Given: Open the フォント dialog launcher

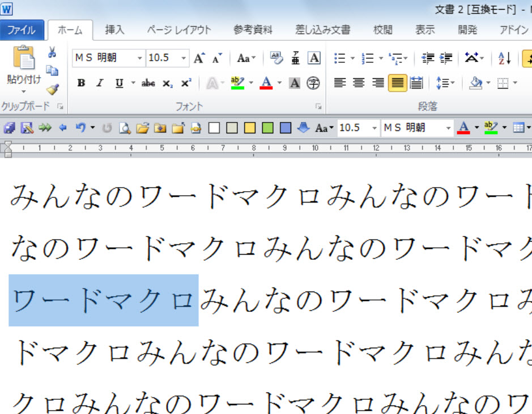Looking at the screenshot, I should click(318, 106).
